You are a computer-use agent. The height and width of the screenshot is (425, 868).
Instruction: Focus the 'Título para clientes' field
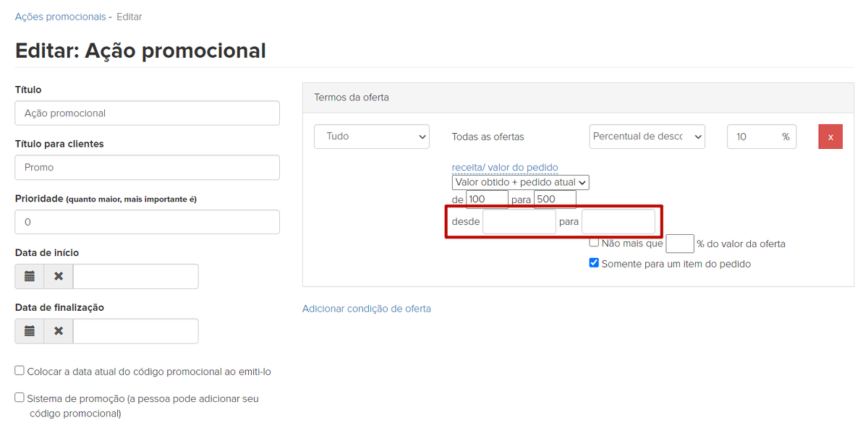tap(147, 167)
